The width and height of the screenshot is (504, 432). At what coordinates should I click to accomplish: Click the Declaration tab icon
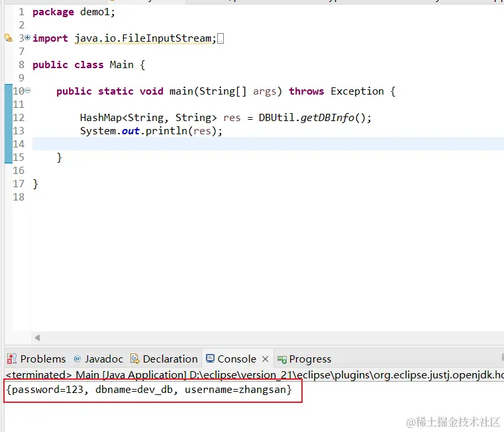135,359
